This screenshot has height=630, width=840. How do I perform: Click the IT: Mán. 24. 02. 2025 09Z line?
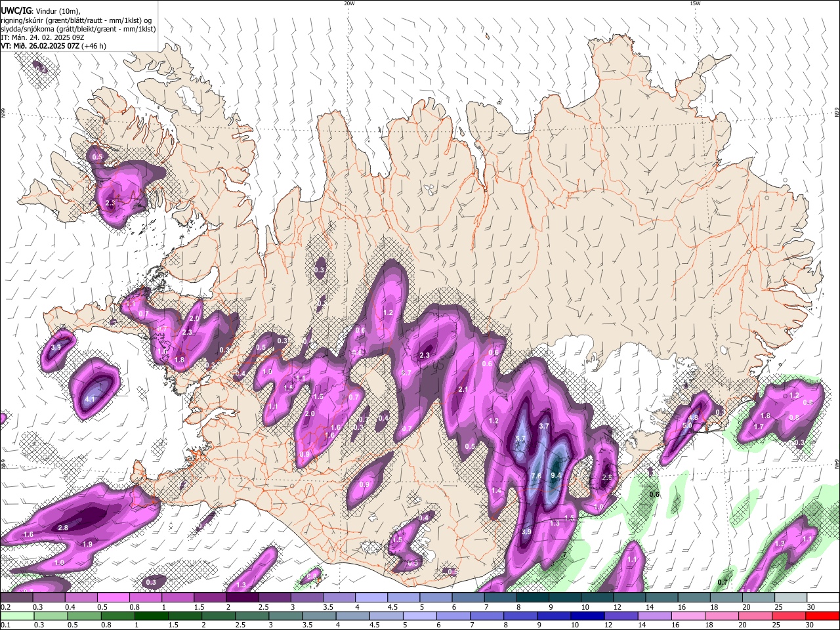pos(41,37)
